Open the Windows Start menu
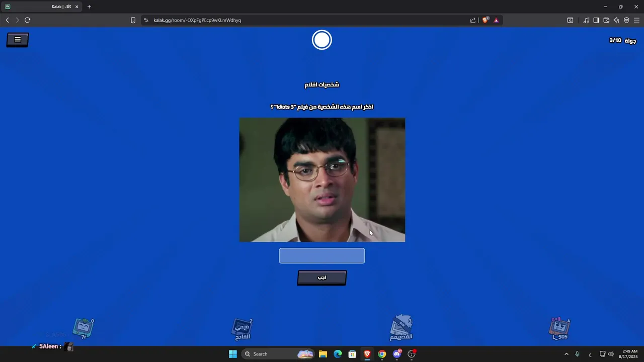The width and height of the screenshot is (644, 362). click(233, 354)
